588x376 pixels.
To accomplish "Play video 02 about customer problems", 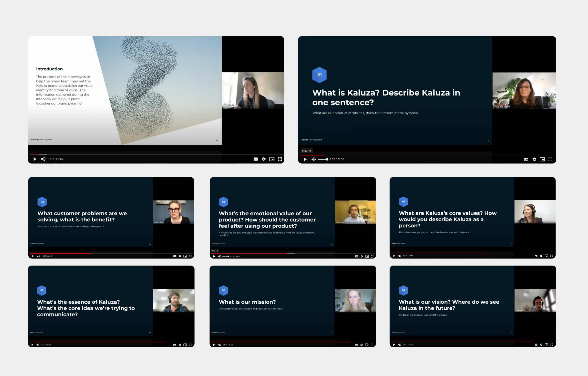I will (x=32, y=256).
